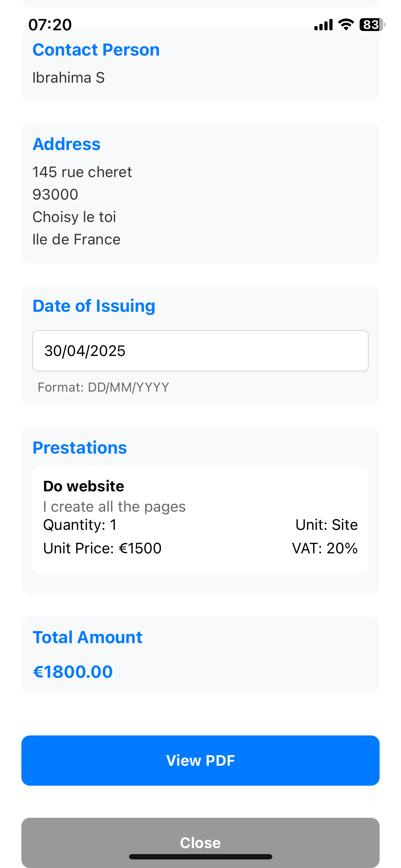The height and width of the screenshot is (868, 401).
Task: Tap the city Choisy le toi
Action: [74, 217]
